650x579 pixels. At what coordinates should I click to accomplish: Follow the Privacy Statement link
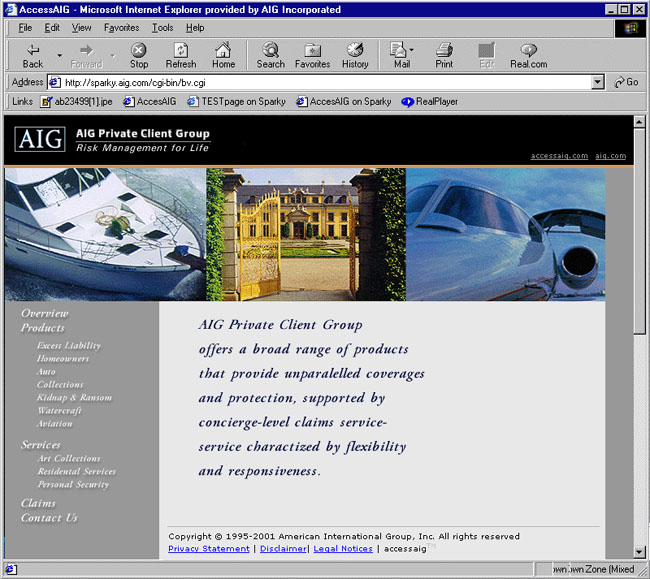(208, 549)
